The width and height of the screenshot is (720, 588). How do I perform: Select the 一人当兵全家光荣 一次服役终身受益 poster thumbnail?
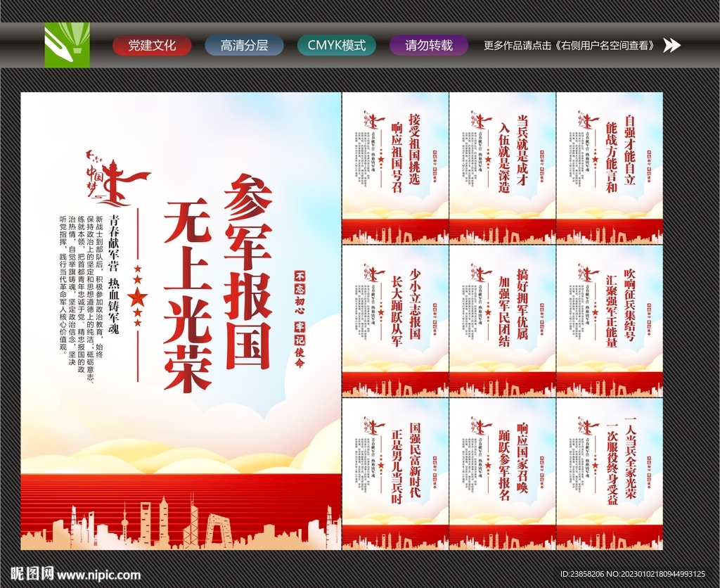point(610,474)
